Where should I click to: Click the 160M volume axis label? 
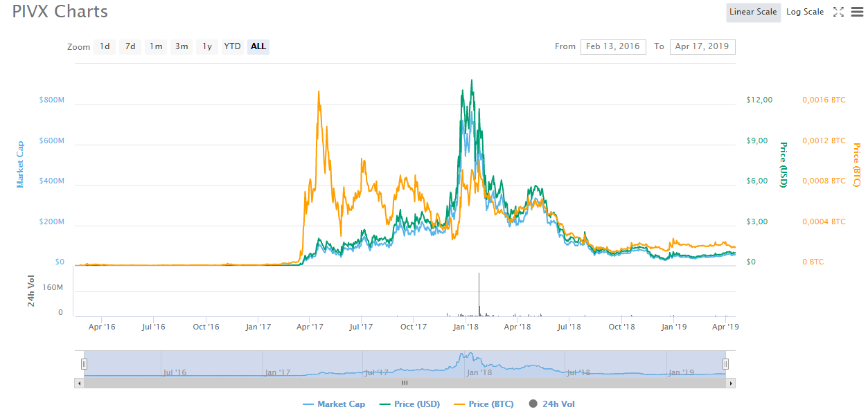point(53,288)
